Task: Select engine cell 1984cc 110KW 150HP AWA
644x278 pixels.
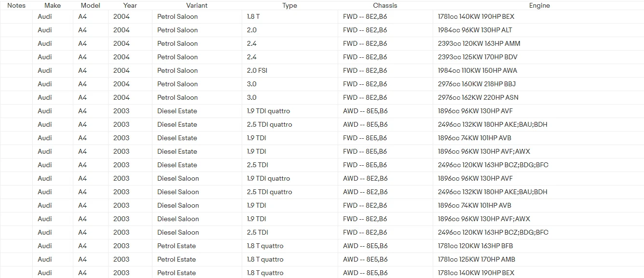Action: 477,70
